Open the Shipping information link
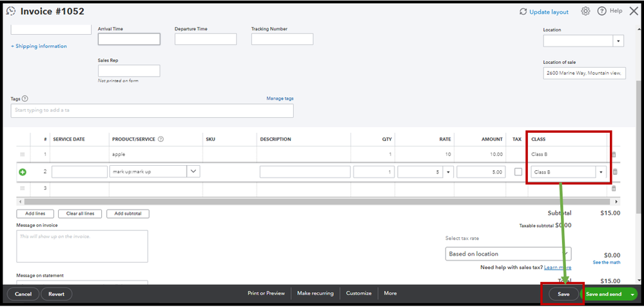 (39, 46)
